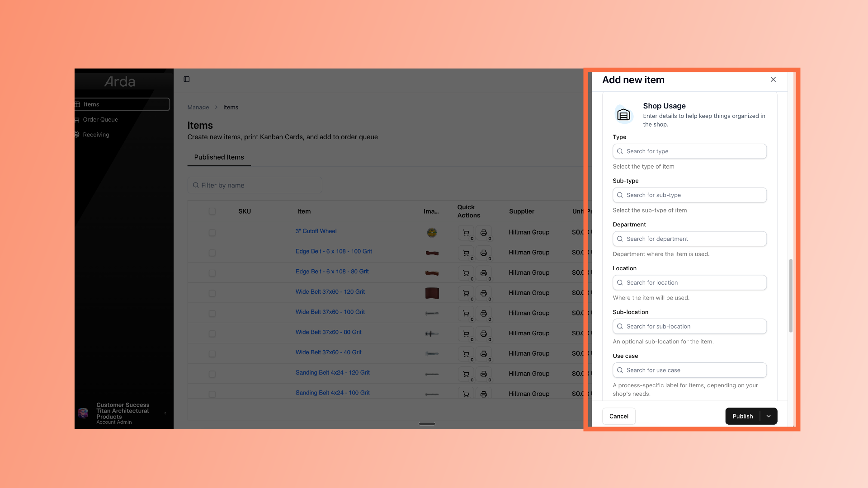Go to Items in sidebar
The image size is (868, 488).
(122, 104)
